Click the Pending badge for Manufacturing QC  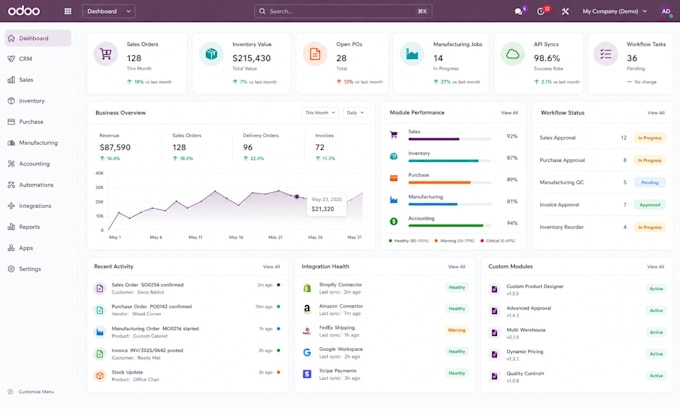[x=650, y=183]
